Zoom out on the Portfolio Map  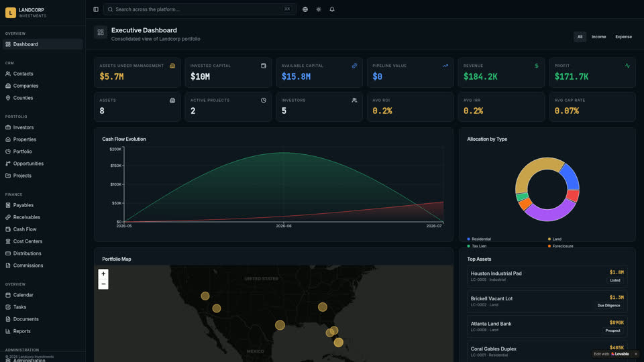[x=103, y=284]
